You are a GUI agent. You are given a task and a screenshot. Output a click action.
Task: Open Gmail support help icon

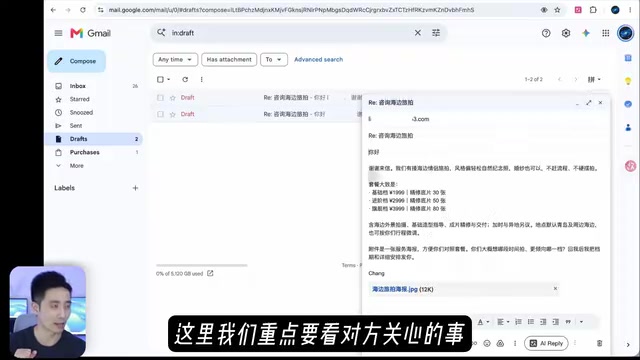click(x=546, y=33)
